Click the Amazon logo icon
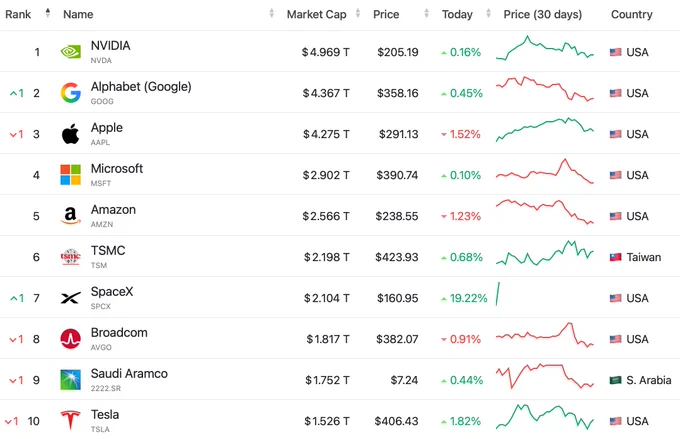680x439 pixels. (x=70, y=216)
